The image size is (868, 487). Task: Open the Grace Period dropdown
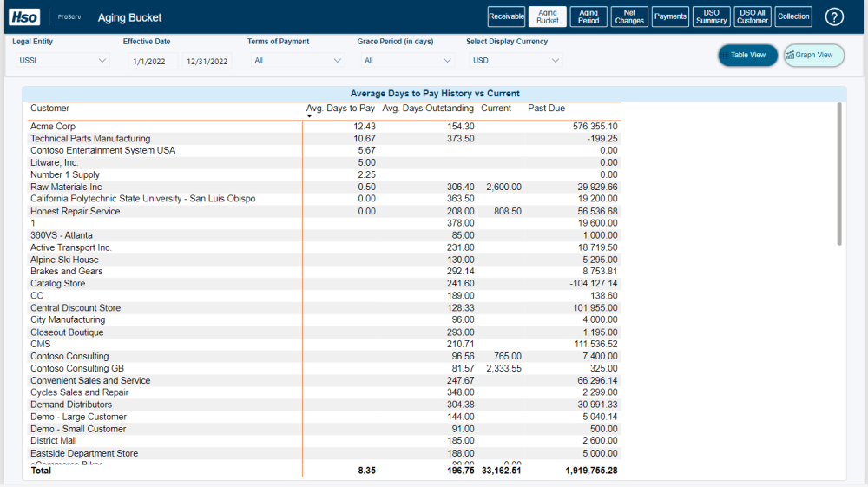[408, 61]
